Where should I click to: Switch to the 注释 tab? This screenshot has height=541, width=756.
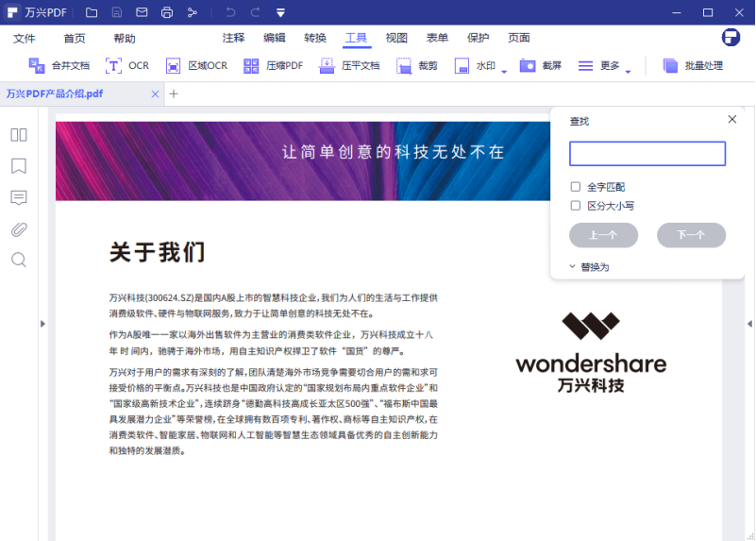pyautogui.click(x=233, y=38)
